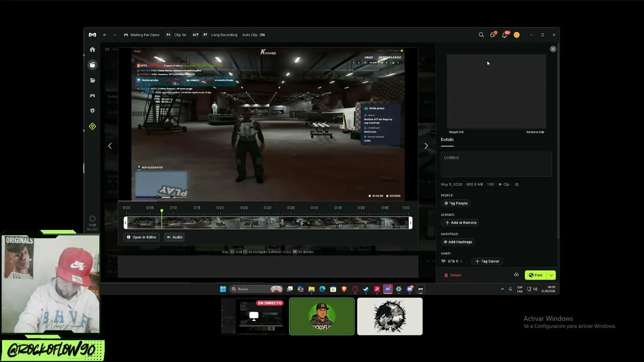This screenshot has width=644, height=362.
Task: Favorite the clip with the star icon
Action: 517,185
